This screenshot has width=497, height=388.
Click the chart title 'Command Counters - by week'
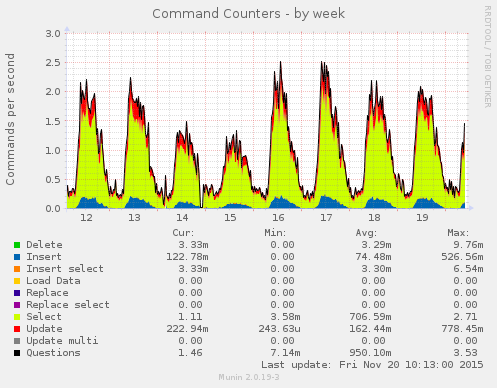point(248,14)
